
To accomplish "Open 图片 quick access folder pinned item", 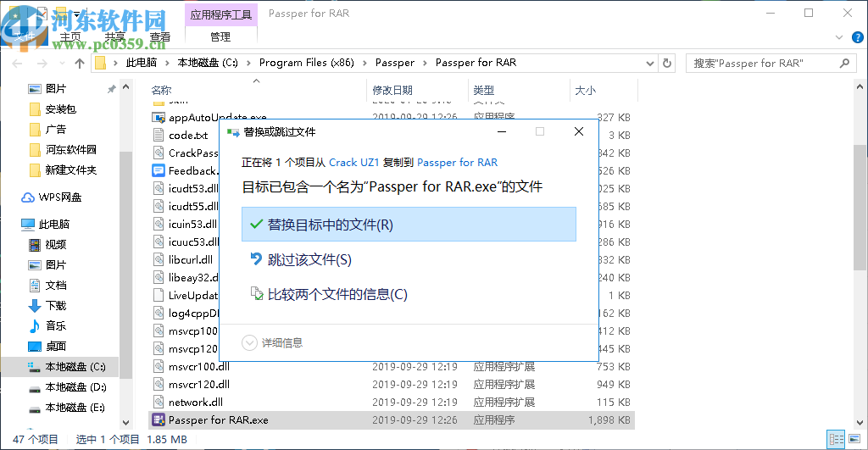I will [55, 89].
